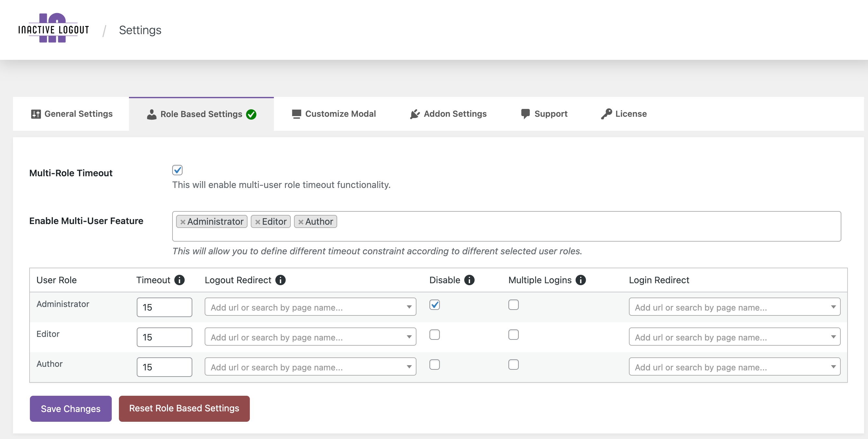
Task: Show the Disable column info icon
Action: click(x=469, y=280)
